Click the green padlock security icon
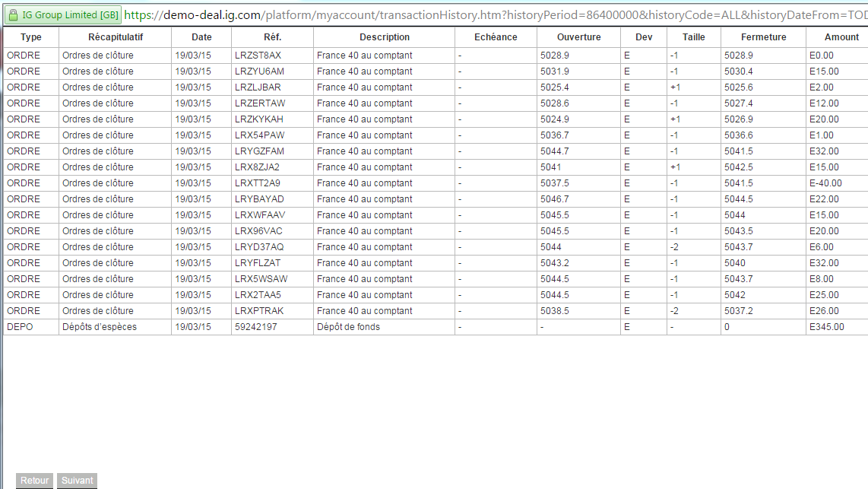 (x=13, y=15)
